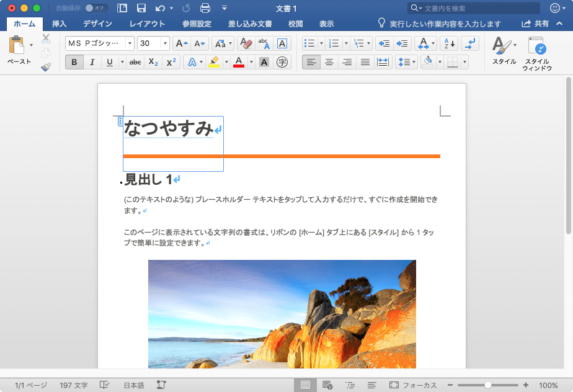The width and height of the screenshot is (573, 392).
Task: Apply the yellow highlight color
Action: coord(214,62)
